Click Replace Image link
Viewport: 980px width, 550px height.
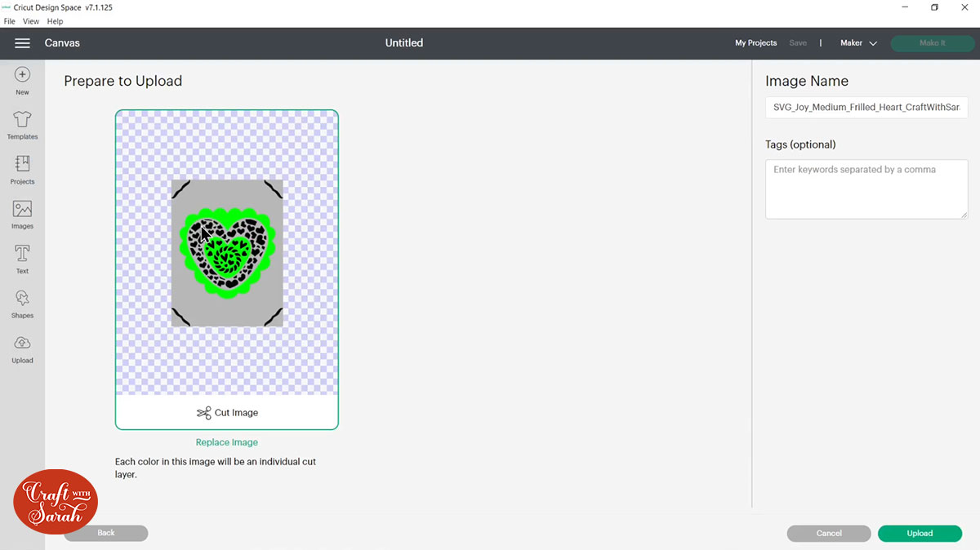click(x=227, y=441)
